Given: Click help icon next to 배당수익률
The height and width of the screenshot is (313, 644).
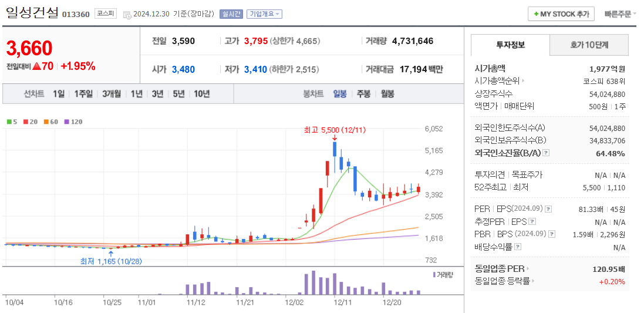Looking at the screenshot, I should (518, 247).
